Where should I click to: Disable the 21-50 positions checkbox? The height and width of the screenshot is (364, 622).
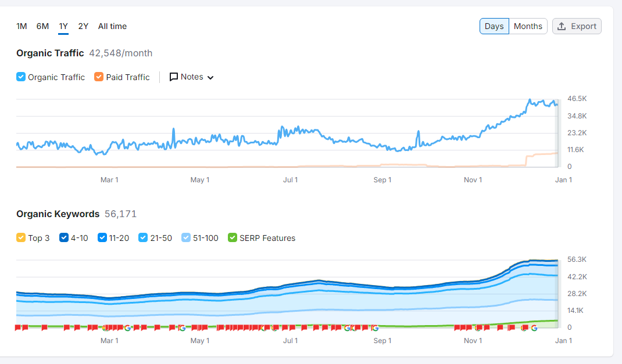(x=143, y=237)
